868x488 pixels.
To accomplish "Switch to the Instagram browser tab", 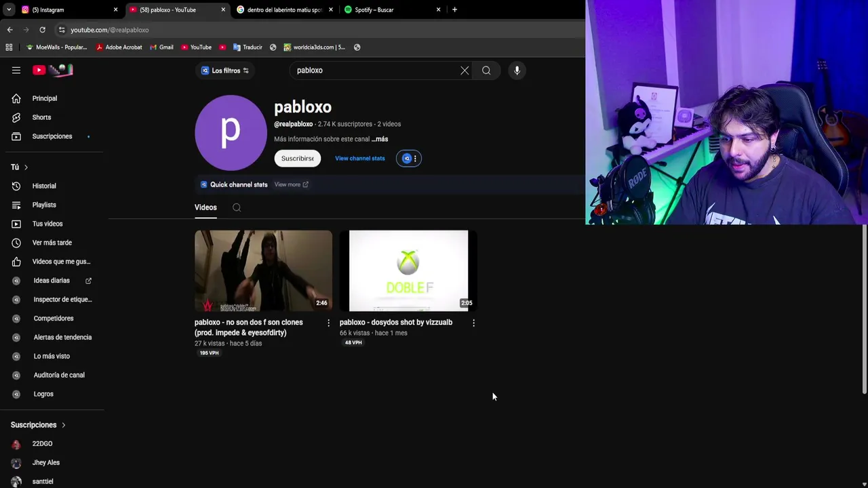I will pos(69,9).
